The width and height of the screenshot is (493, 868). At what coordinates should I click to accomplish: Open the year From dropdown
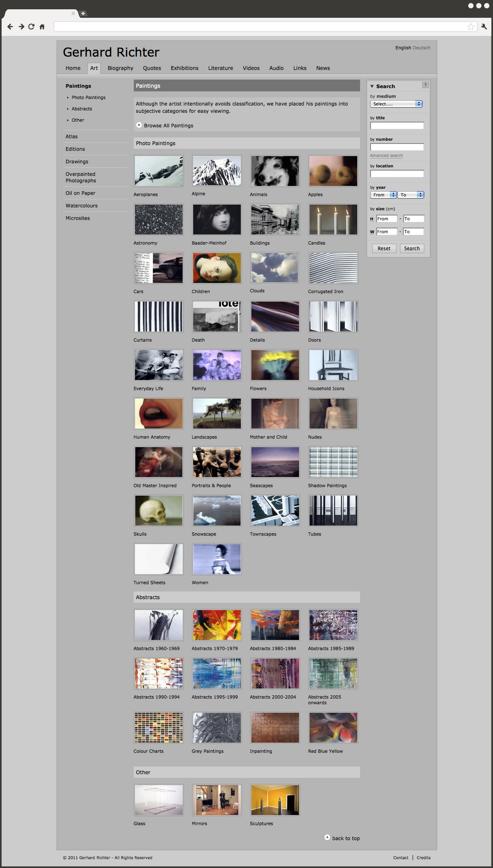coord(383,195)
